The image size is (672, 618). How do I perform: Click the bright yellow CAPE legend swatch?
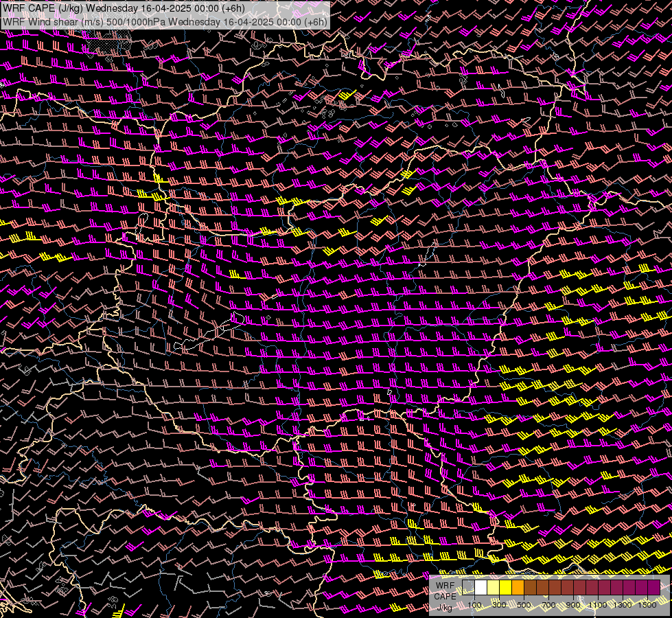click(x=506, y=587)
